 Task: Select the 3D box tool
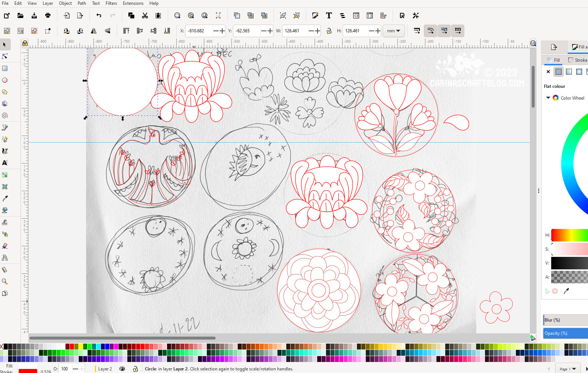[5, 104]
